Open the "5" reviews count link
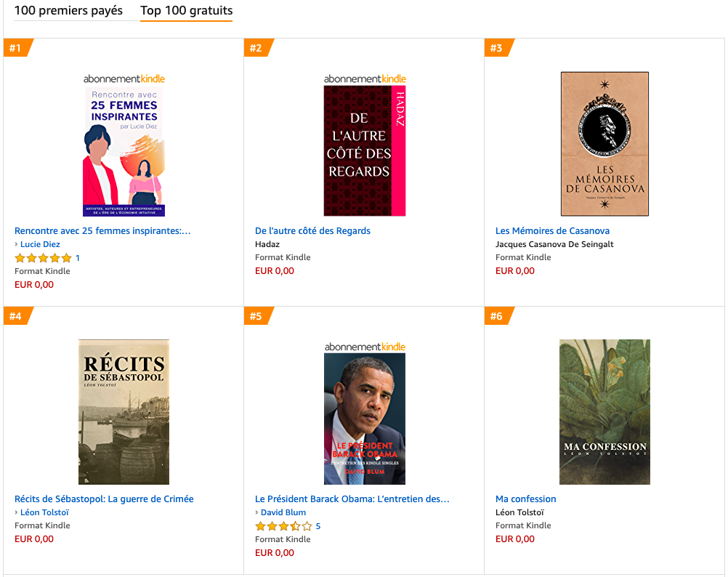This screenshot has height=577, width=728. coord(317,525)
